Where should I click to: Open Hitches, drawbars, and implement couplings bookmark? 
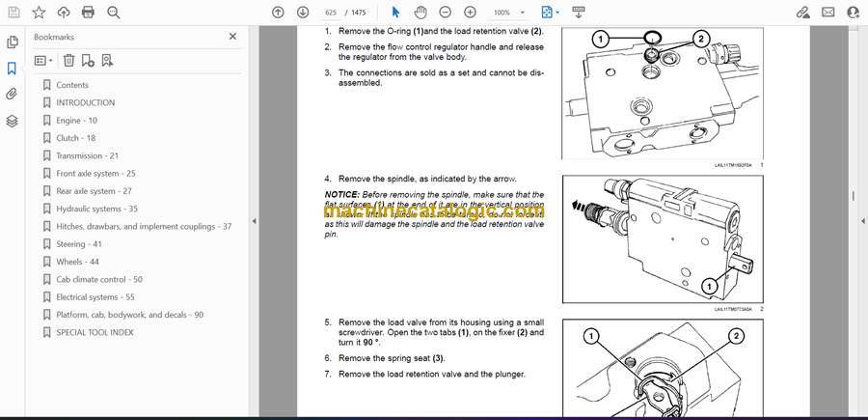tap(144, 226)
